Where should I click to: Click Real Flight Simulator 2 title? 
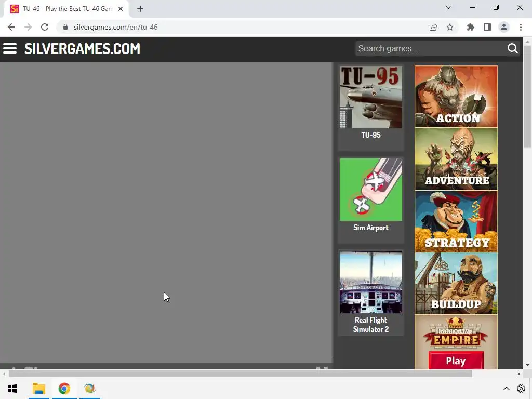tap(371, 325)
